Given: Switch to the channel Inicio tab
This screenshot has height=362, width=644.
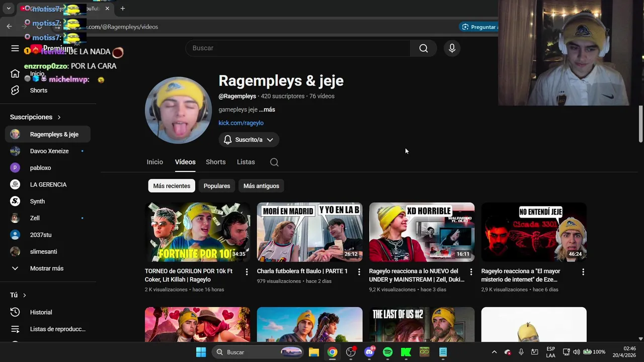Looking at the screenshot, I should coord(155,162).
